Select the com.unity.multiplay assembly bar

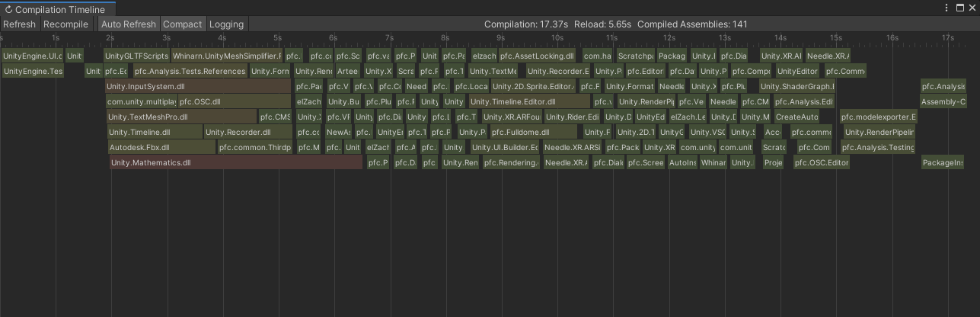point(141,101)
